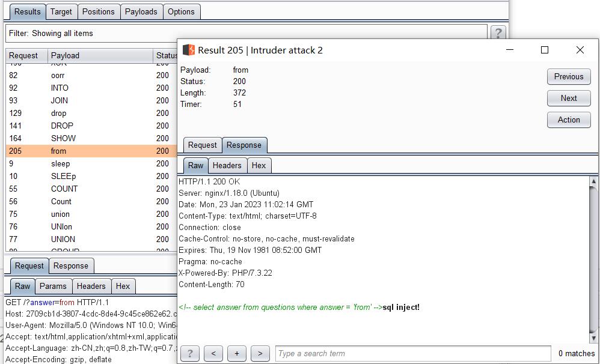Open the Headers tab in the response viewer

pyautogui.click(x=227, y=165)
